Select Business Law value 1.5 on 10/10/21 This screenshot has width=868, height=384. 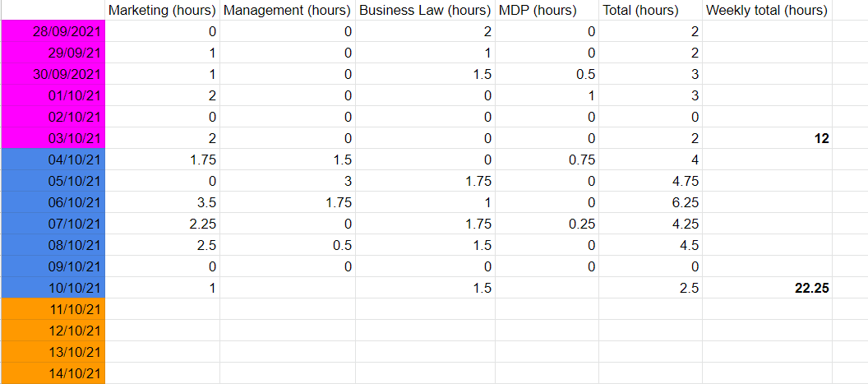pyautogui.click(x=425, y=288)
